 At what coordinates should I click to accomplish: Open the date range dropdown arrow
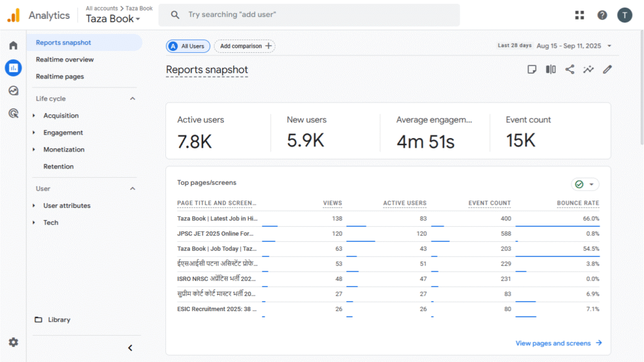609,46
